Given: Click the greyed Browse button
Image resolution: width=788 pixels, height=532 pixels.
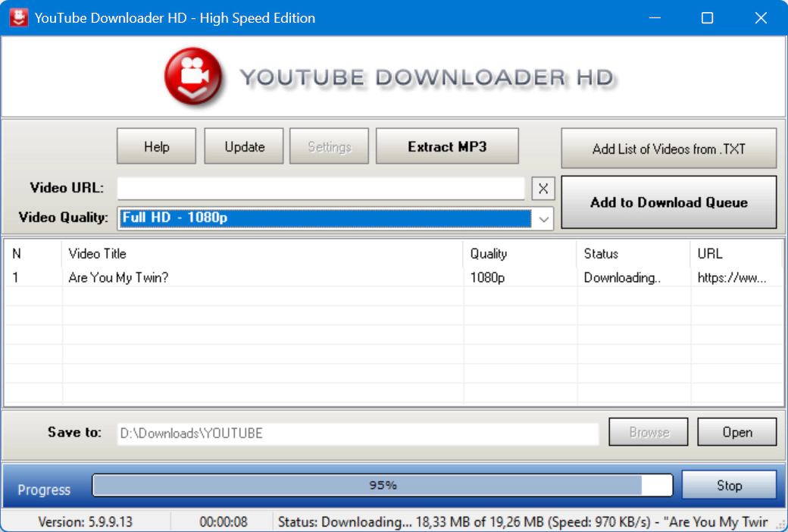Looking at the screenshot, I should coord(649,432).
